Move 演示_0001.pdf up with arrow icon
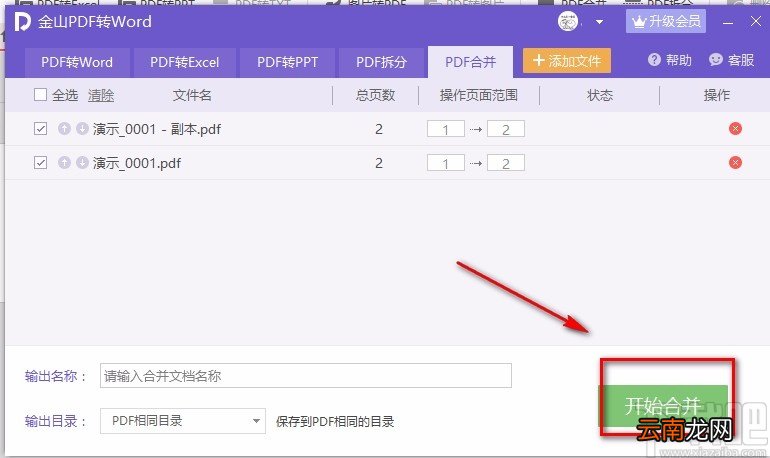Image resolution: width=770 pixels, height=458 pixels. [64, 162]
